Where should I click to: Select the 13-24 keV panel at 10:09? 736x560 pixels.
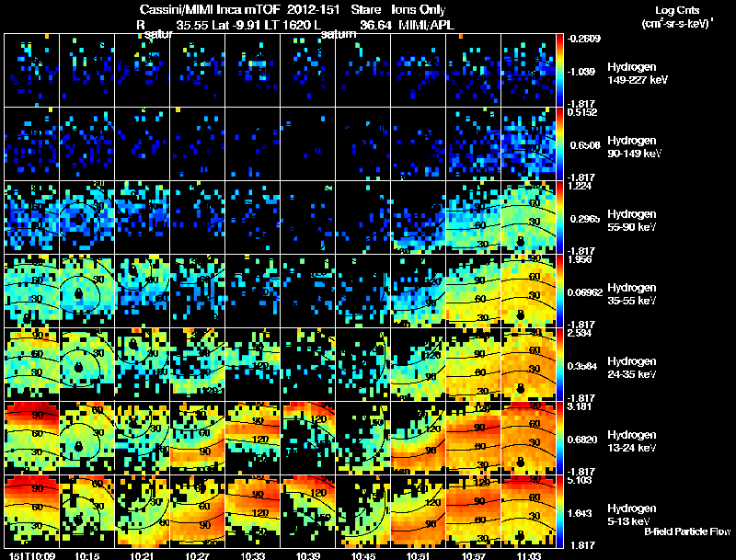click(32, 439)
